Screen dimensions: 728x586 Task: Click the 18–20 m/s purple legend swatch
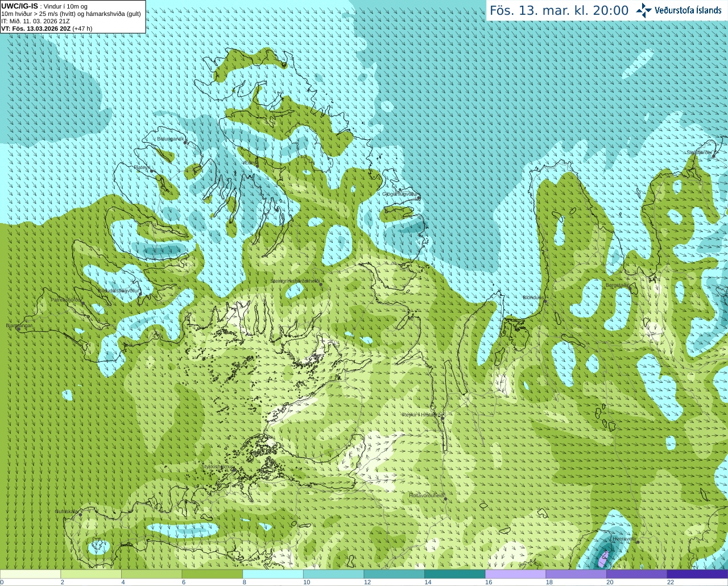(576, 574)
